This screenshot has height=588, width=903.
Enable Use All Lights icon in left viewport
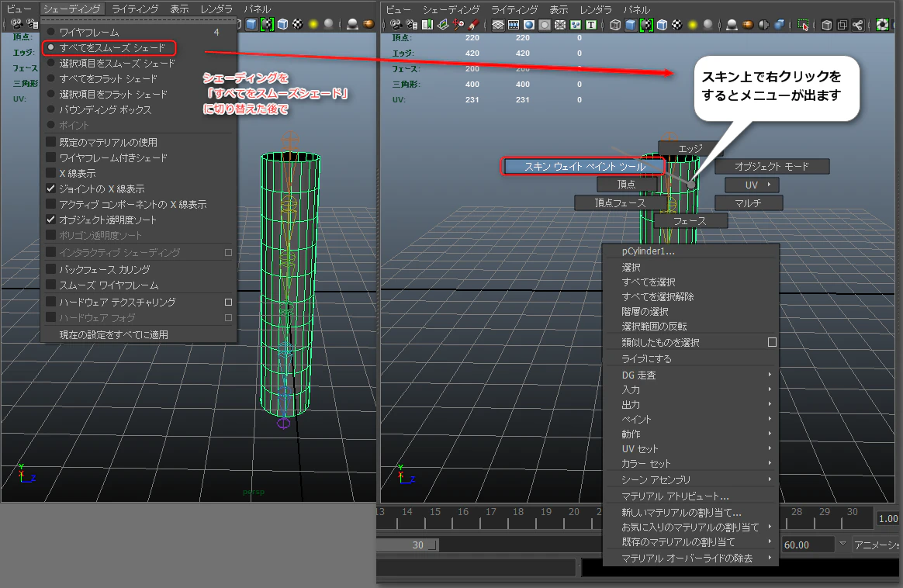tap(313, 24)
